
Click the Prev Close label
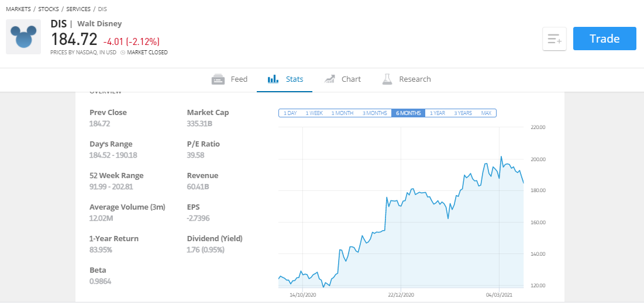pos(108,112)
